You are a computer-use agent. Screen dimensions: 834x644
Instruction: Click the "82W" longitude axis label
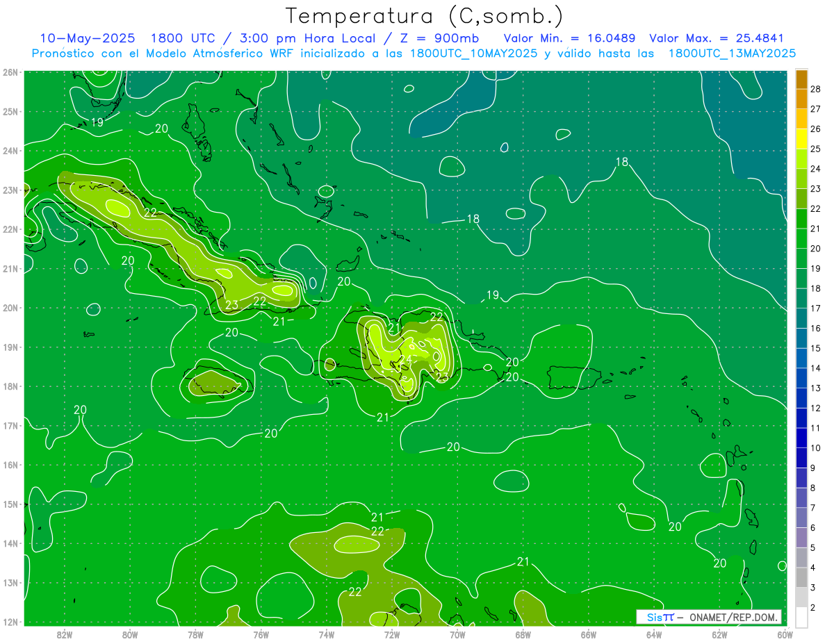tap(65, 634)
